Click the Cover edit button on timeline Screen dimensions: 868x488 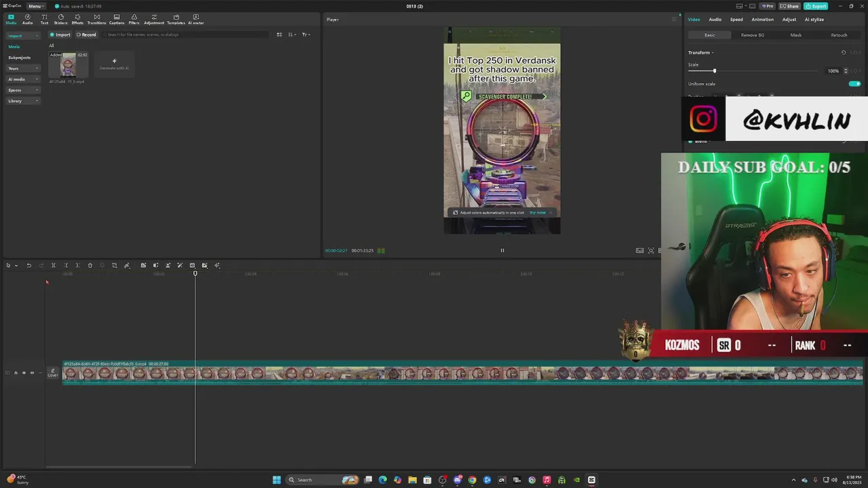(52, 373)
